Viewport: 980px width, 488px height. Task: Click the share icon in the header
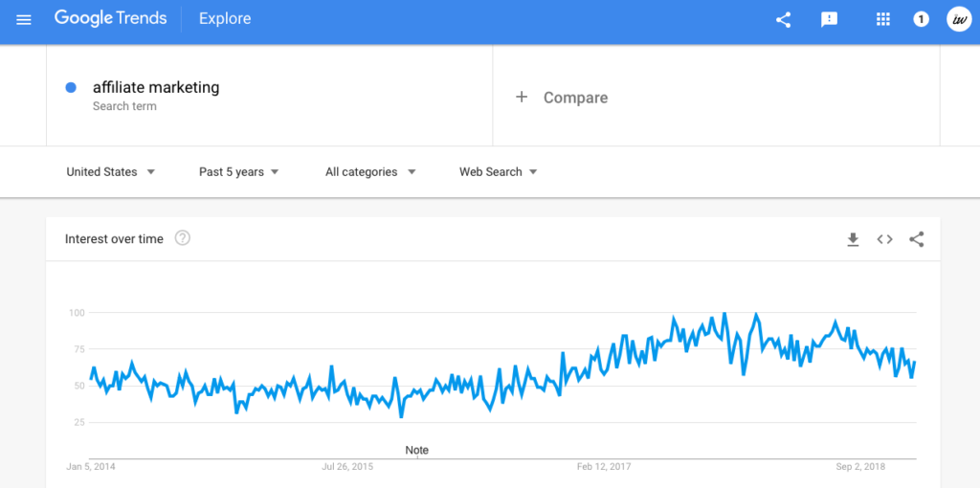[x=783, y=20]
